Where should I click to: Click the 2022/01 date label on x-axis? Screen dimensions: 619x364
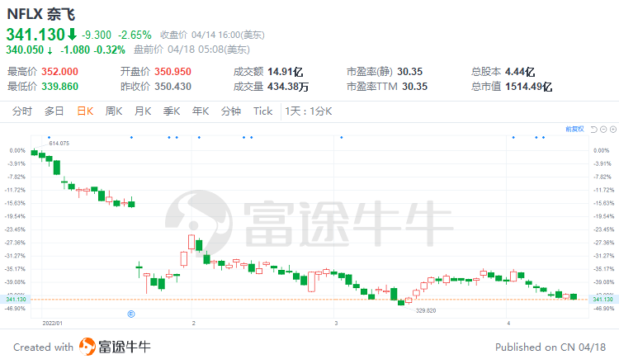53,323
